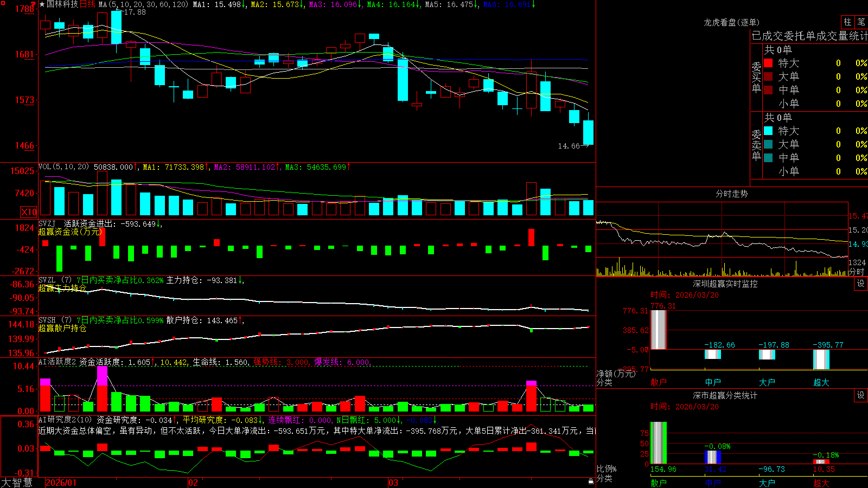This screenshot has height=488, width=868.
Task: Click the -395.77 value above 超大 bar
Action: 828,345
